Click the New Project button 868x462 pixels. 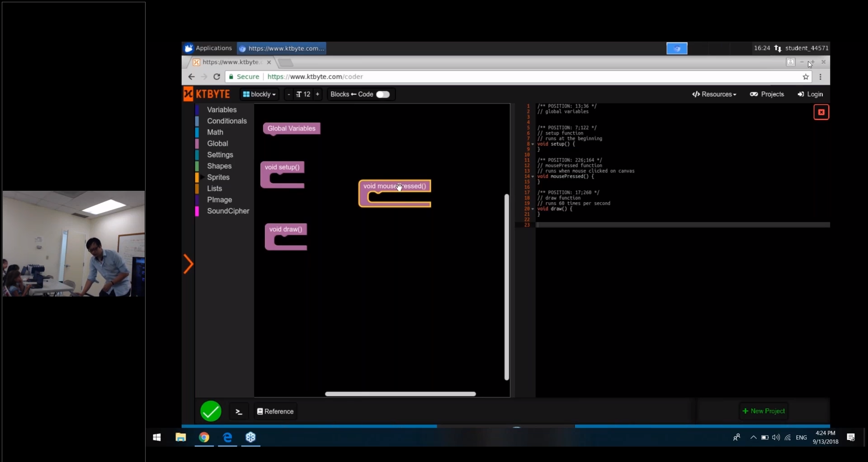(764, 411)
